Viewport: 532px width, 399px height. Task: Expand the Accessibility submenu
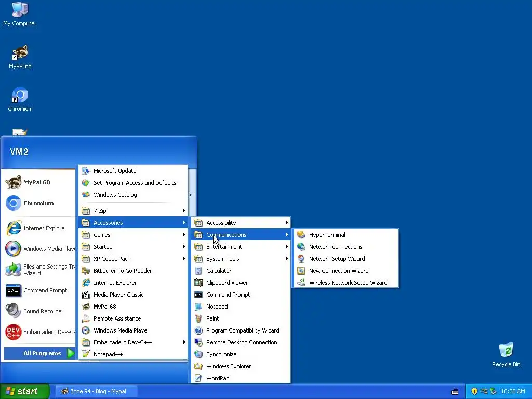241,222
